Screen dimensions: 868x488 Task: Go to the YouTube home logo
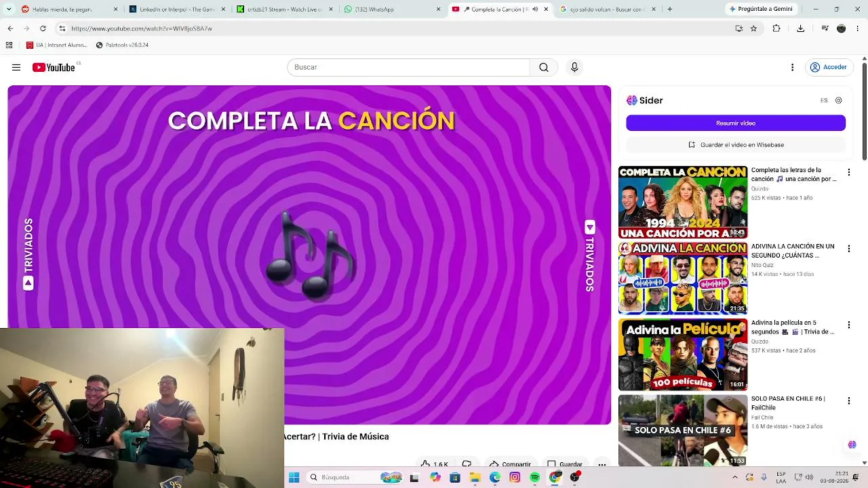[54, 67]
